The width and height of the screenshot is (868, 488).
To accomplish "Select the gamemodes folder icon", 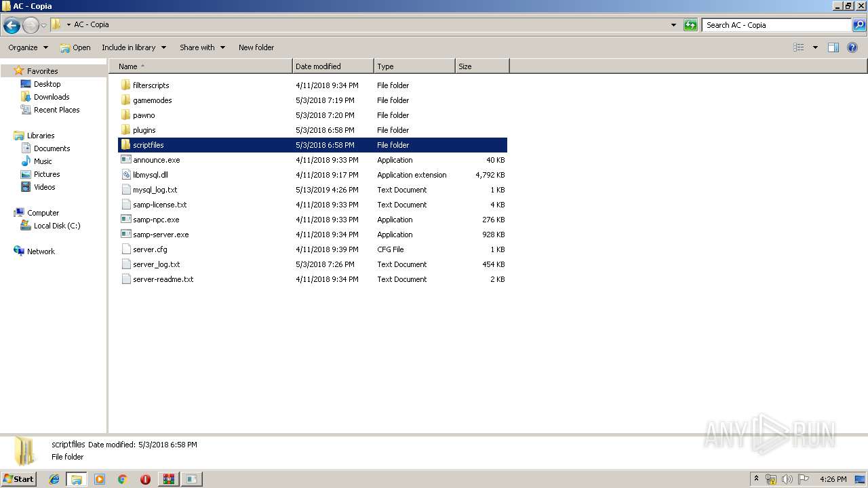I will click(x=125, y=100).
